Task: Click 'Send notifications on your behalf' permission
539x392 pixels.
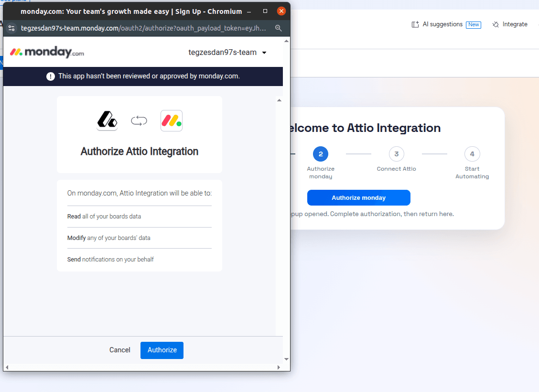Action: (110, 259)
